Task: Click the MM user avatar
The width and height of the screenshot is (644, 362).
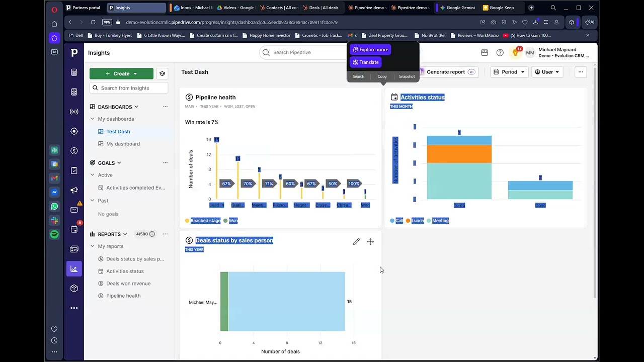Action: pyautogui.click(x=530, y=53)
